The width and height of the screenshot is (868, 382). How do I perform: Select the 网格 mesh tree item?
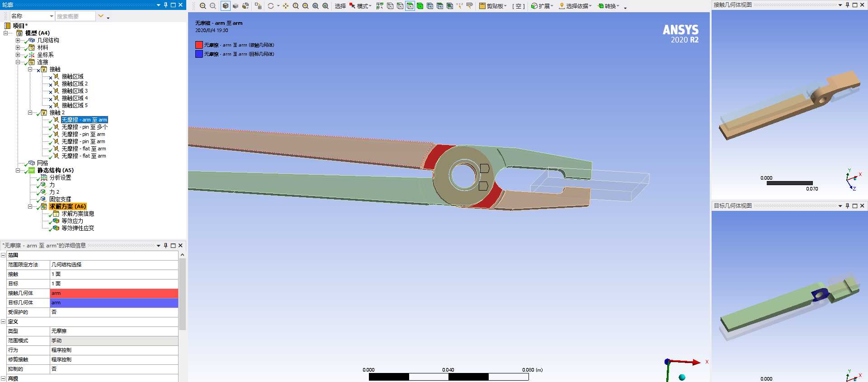click(42, 163)
